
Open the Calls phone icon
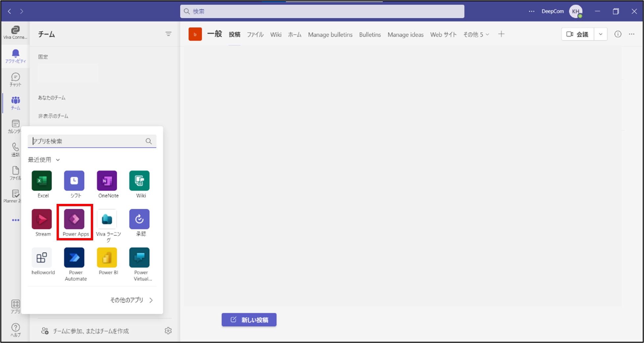coord(15,150)
